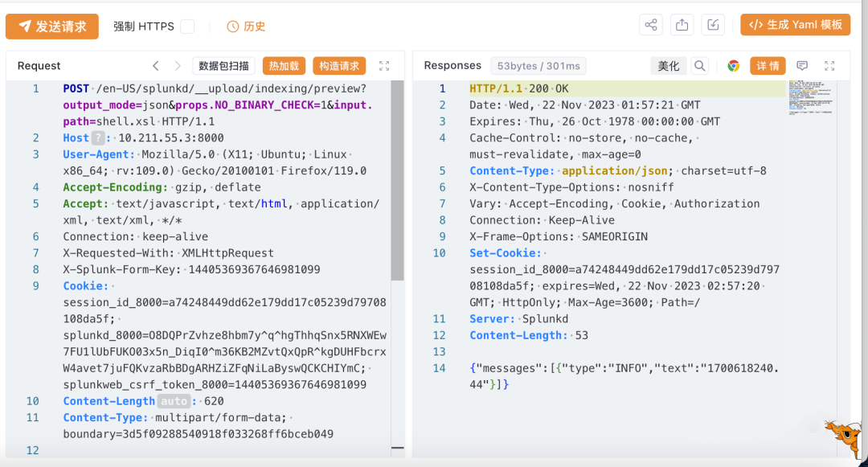Click the response size and time badge
Viewport: 868px width, 467px height.
click(x=538, y=66)
